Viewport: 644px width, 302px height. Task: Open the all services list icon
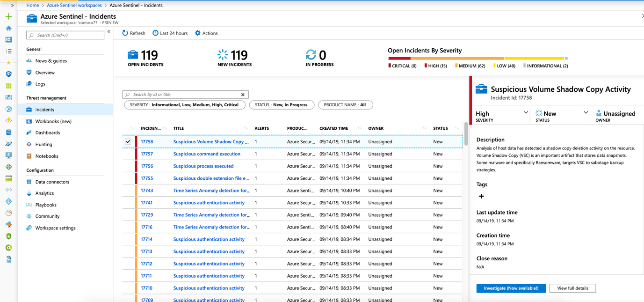click(8, 52)
